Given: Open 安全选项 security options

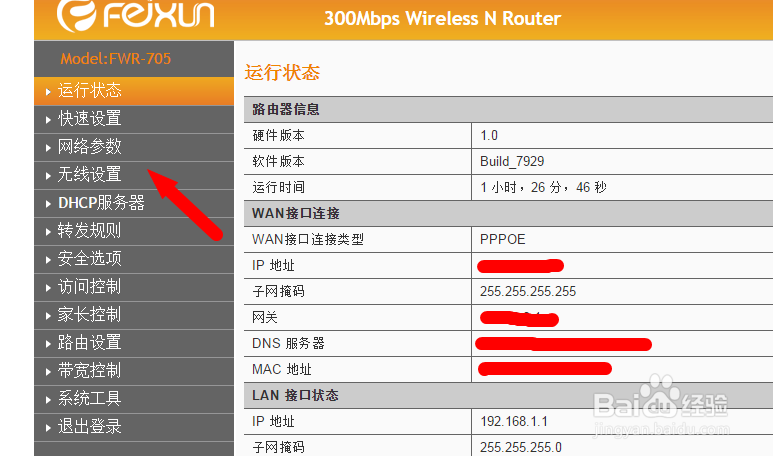Looking at the screenshot, I should pyautogui.click(x=134, y=259).
